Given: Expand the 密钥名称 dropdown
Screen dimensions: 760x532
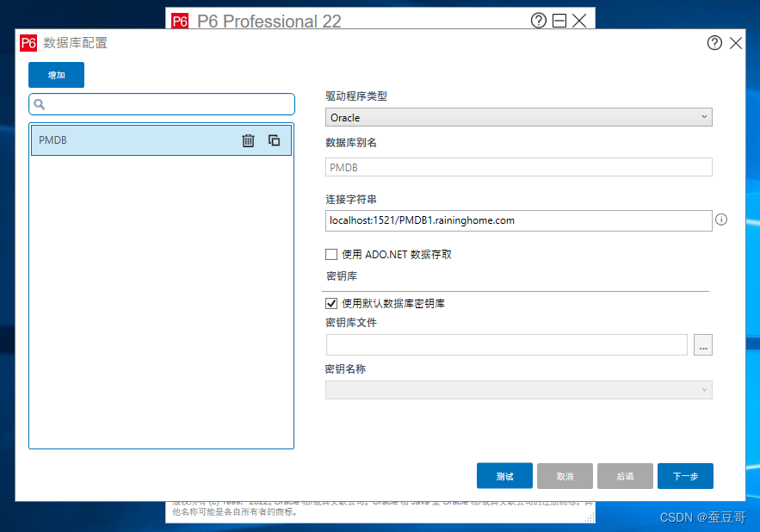Looking at the screenshot, I should click(x=704, y=389).
